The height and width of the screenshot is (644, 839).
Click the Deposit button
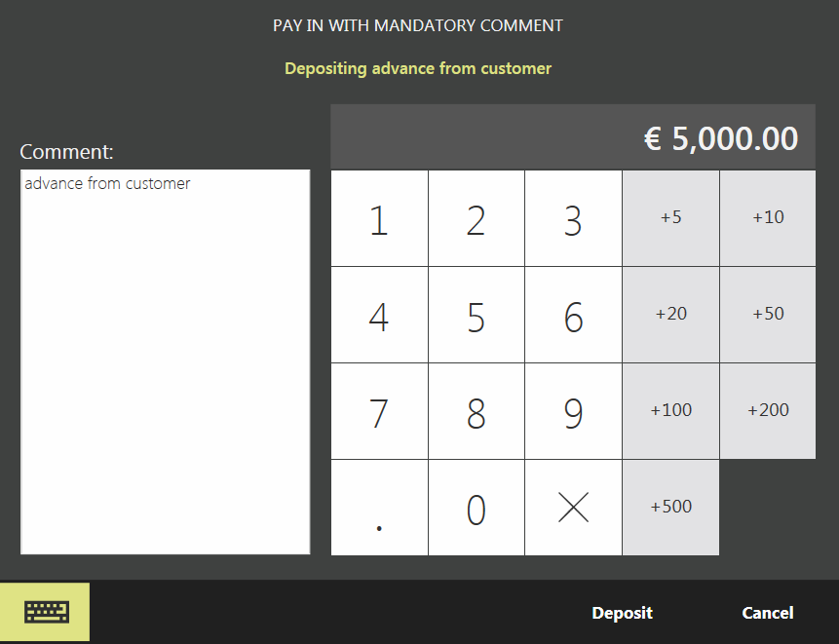[x=622, y=613]
